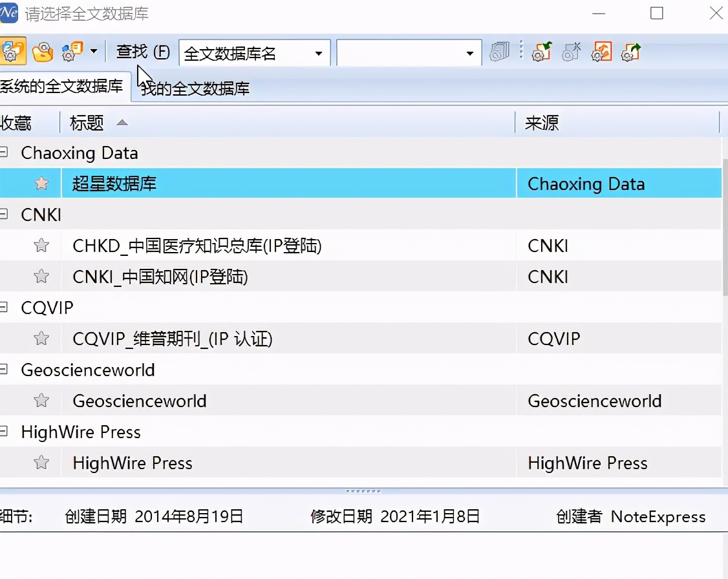Toggle favorite star for CQVIP_维普期刊
This screenshot has height=579, width=728.
(41, 338)
